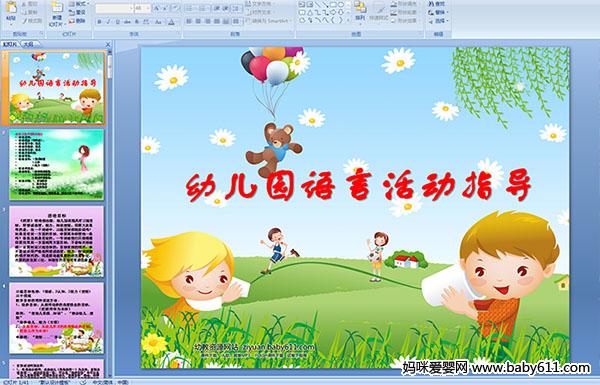Click the Replace button in Editing group

click(437, 12)
